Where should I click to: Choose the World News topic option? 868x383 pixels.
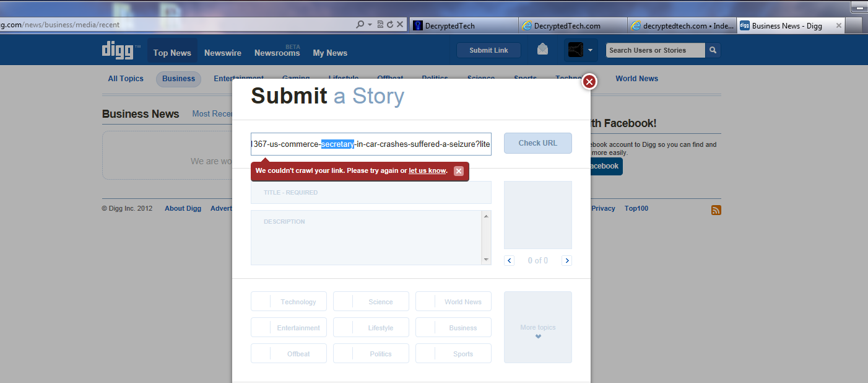453,302
